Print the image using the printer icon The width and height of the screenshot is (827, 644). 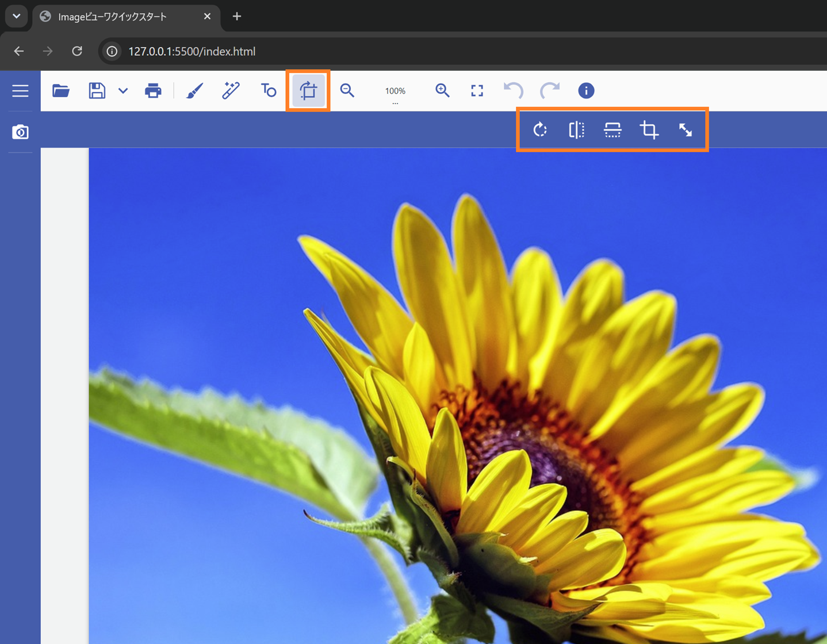tap(153, 90)
